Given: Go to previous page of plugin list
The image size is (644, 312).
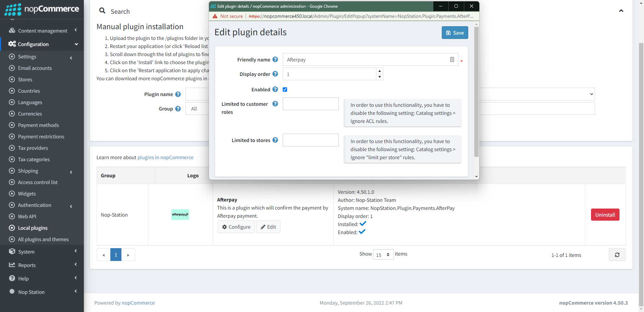Looking at the screenshot, I should click(x=104, y=255).
